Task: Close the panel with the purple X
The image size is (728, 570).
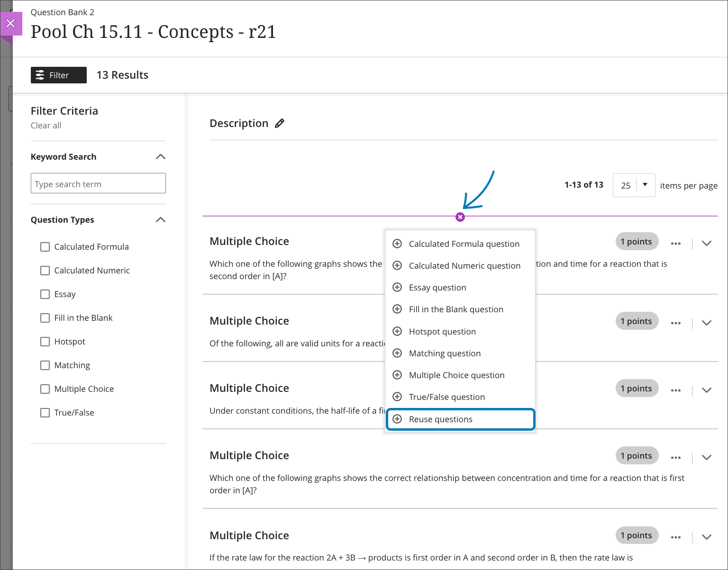Action: coord(11,23)
